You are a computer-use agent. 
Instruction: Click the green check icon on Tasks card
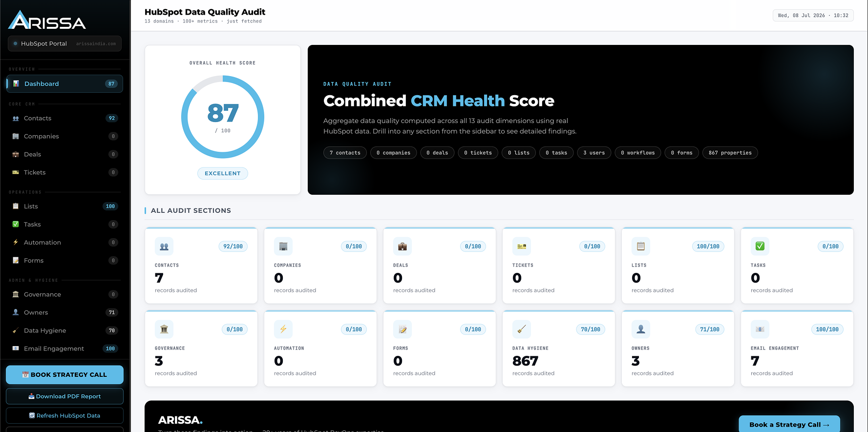tap(760, 247)
